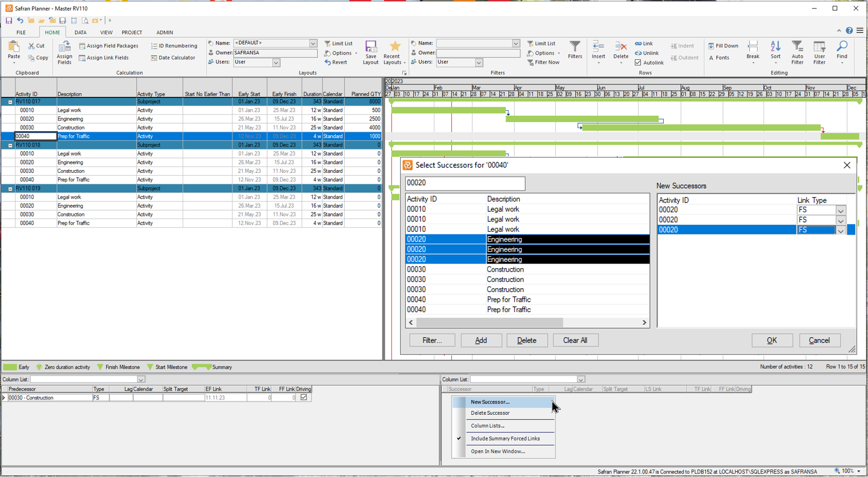Open successor Column List dropdown

click(x=580, y=380)
